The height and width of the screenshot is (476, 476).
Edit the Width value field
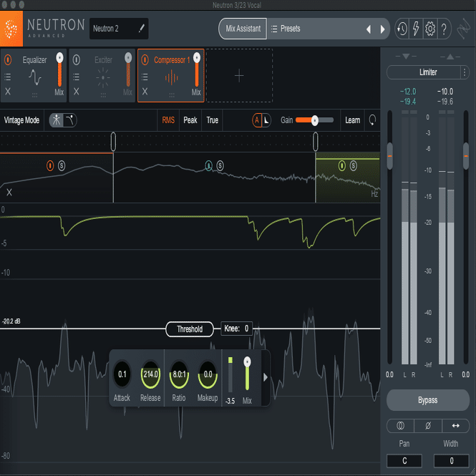(x=451, y=461)
